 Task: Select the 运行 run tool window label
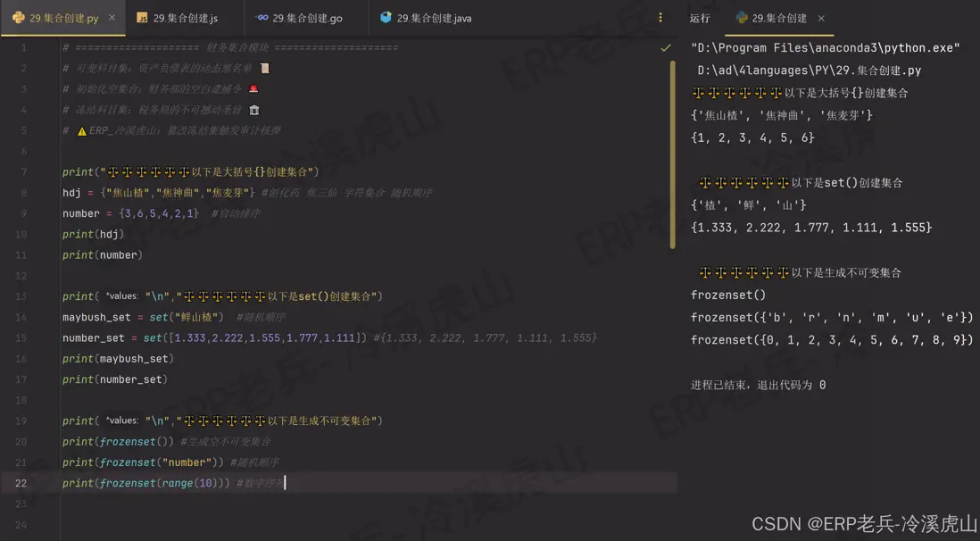tap(700, 18)
